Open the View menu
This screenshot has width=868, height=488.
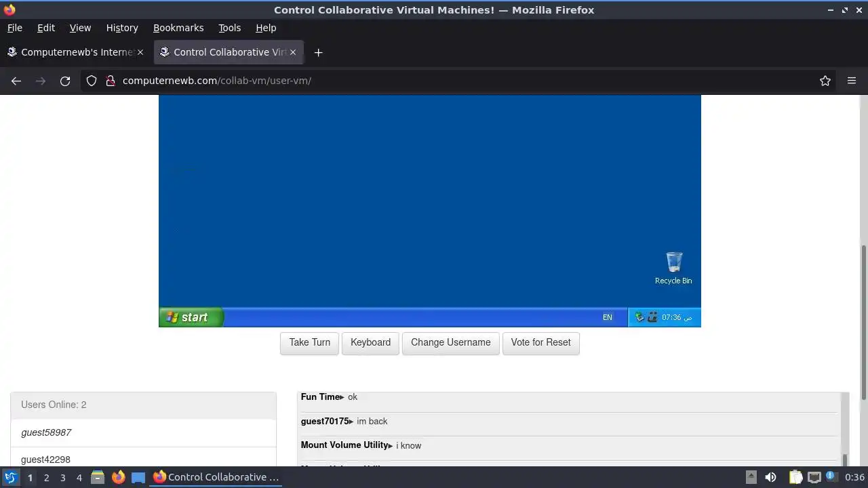point(80,28)
